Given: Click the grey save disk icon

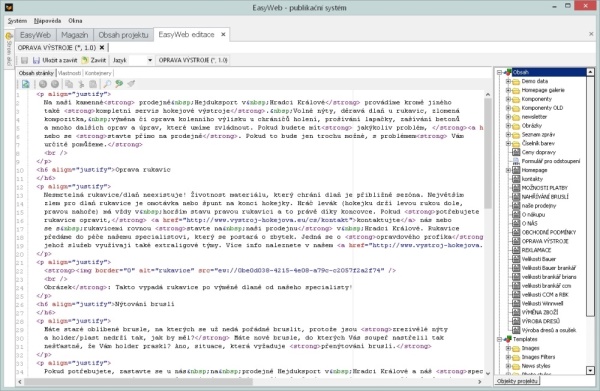Looking at the screenshot, I should (24, 60).
